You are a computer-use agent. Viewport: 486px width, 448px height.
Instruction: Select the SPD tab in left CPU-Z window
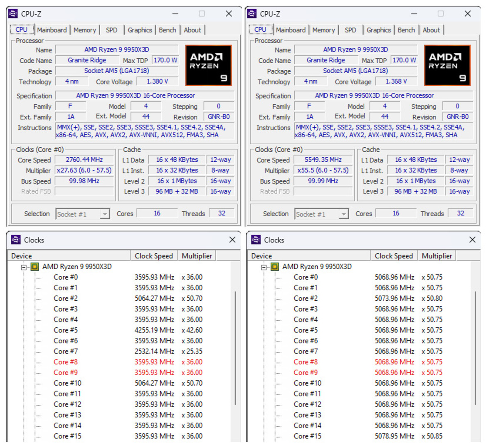pos(111,30)
